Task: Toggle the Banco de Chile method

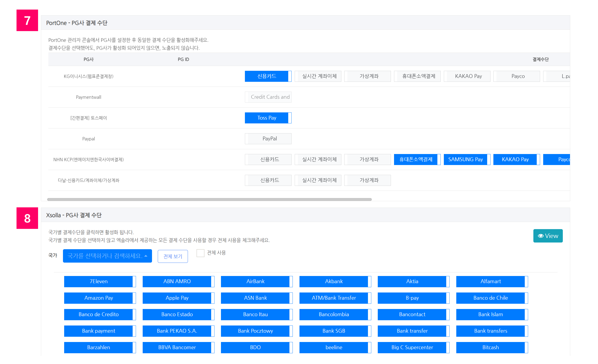Action: [492, 298]
